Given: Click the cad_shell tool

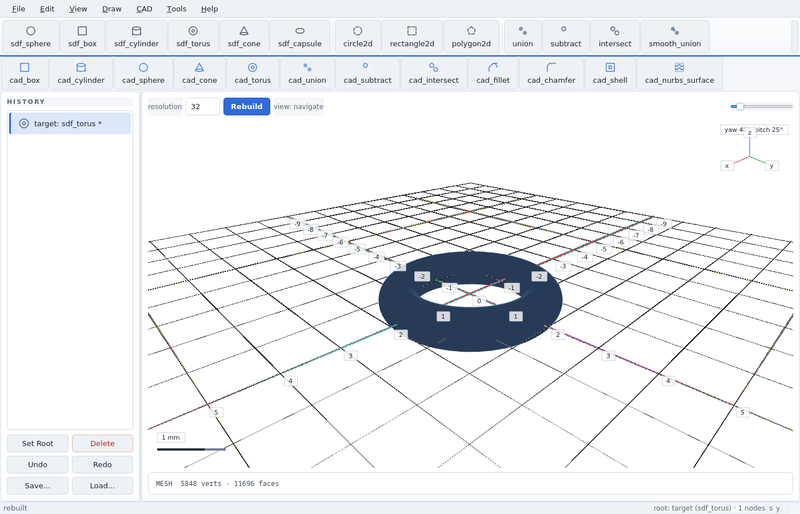Looking at the screenshot, I should (x=610, y=74).
